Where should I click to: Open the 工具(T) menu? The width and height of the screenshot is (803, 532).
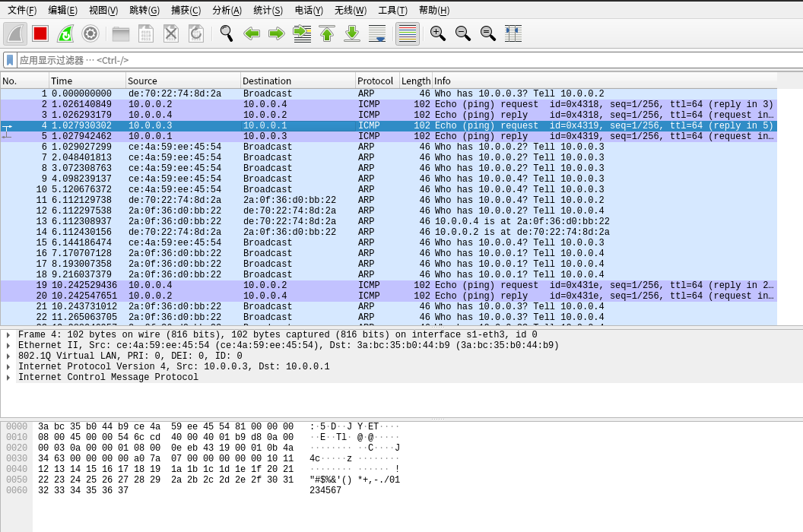pos(393,10)
